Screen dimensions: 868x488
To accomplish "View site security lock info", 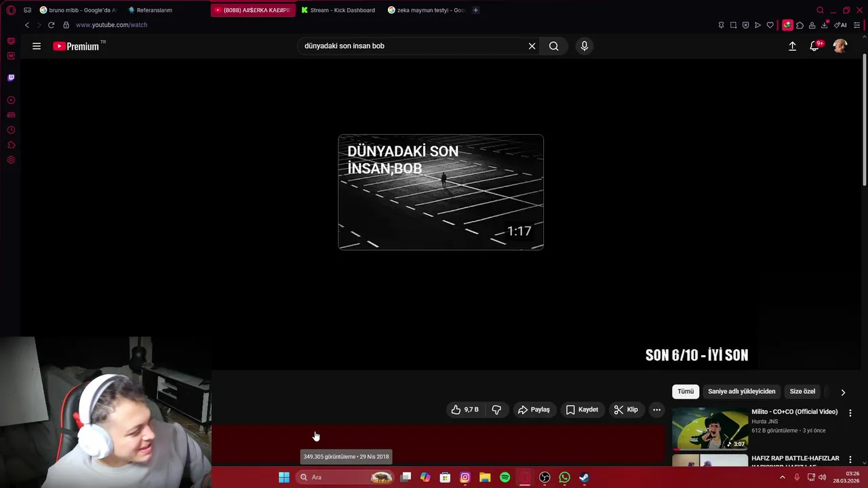I will coord(66,25).
